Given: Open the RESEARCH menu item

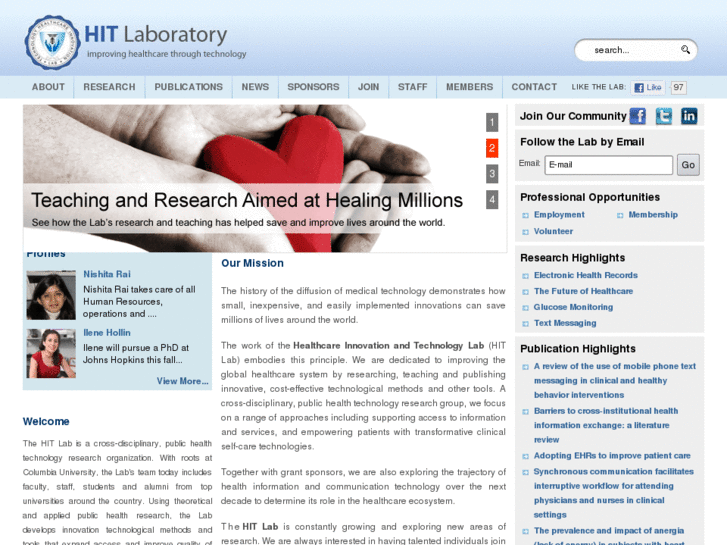Looking at the screenshot, I should [x=109, y=87].
